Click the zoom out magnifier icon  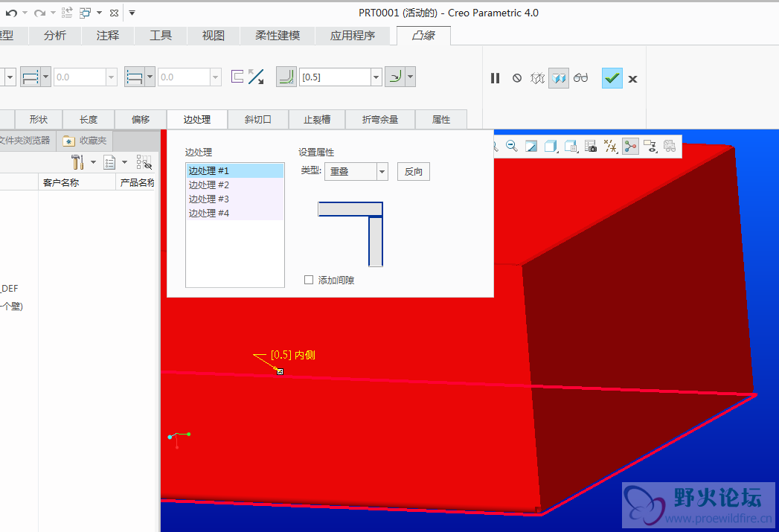tap(511, 146)
